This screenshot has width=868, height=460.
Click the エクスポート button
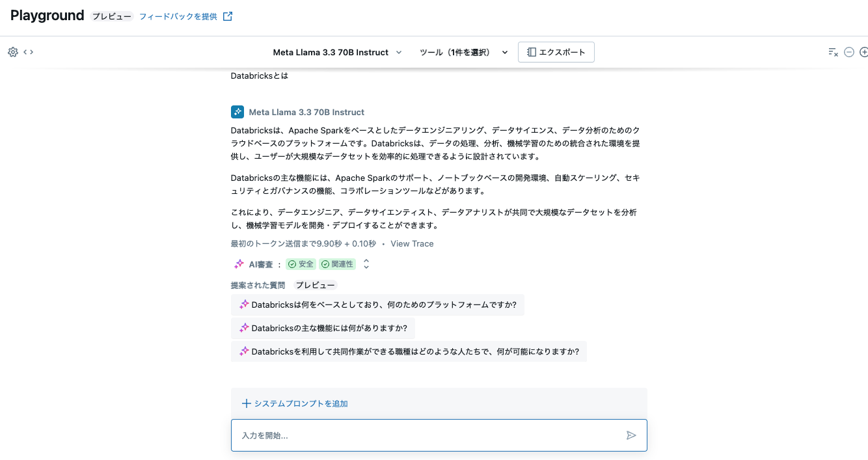click(x=556, y=52)
